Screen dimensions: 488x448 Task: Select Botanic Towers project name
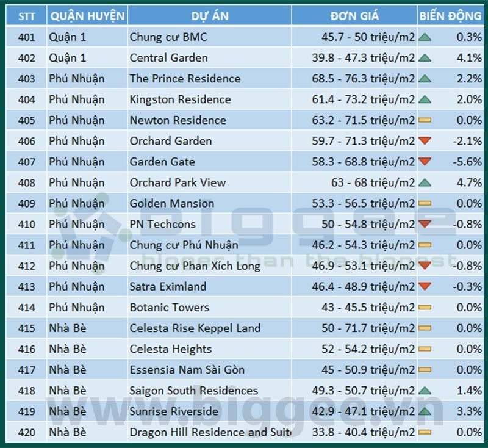click(x=170, y=308)
